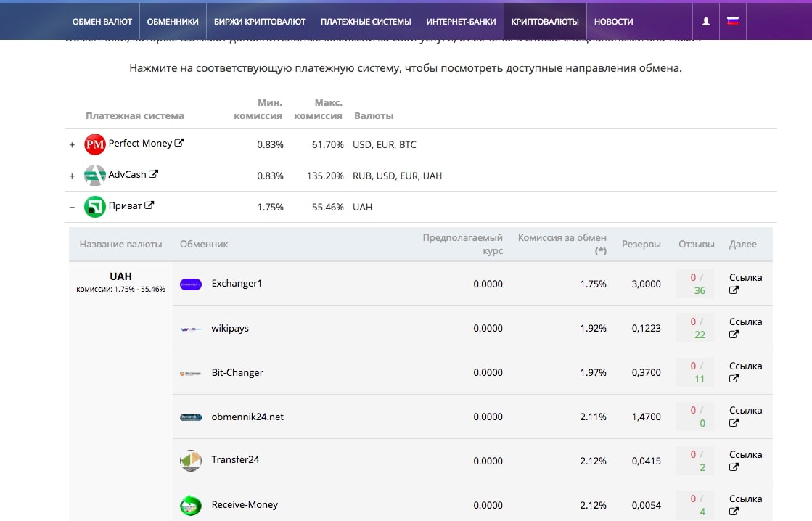Click external link icon in obmennik24.net row
812x521 pixels.
(x=734, y=422)
